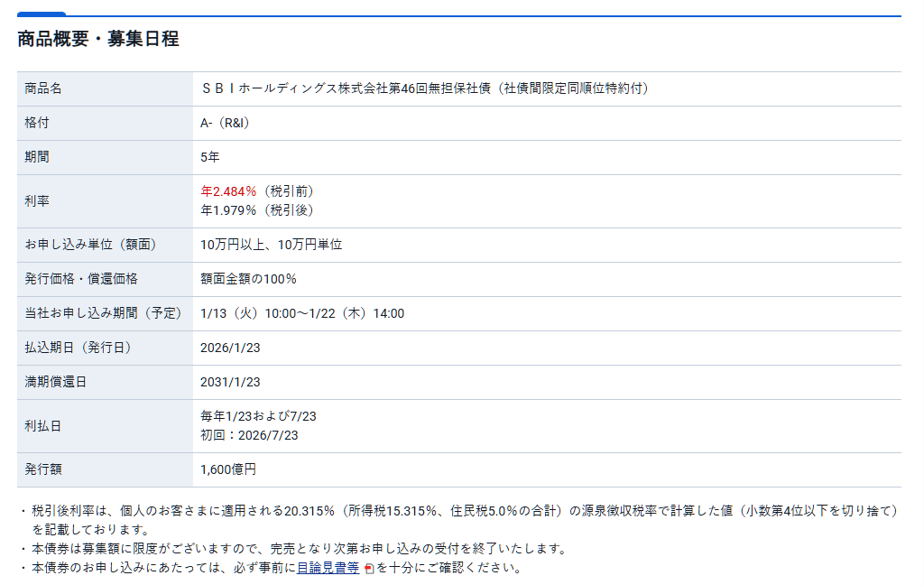Click the A-（R&I）rating value
Image resolution: width=924 pixels, height=585 pixels.
click(225, 122)
